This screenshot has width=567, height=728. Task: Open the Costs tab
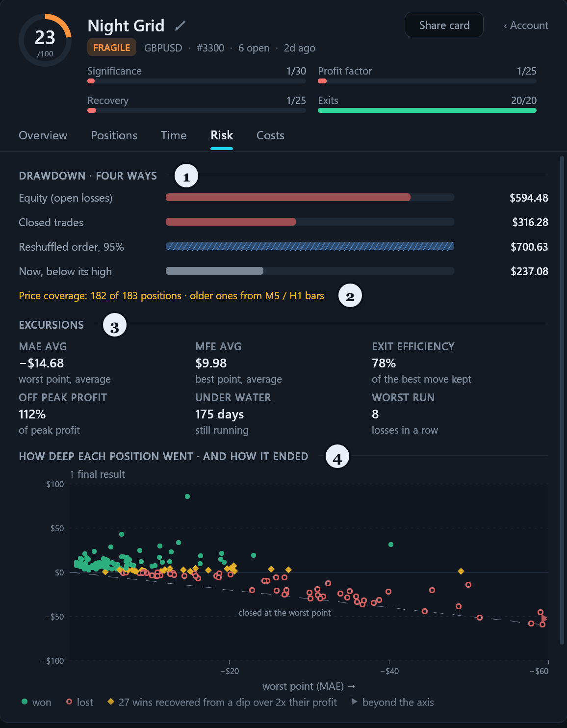270,135
